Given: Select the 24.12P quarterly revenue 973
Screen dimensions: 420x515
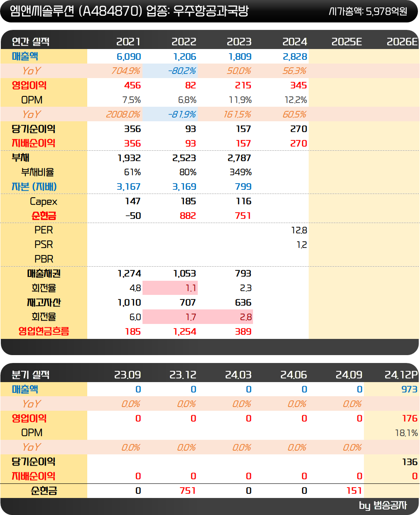Looking at the screenshot, I should [x=409, y=390].
